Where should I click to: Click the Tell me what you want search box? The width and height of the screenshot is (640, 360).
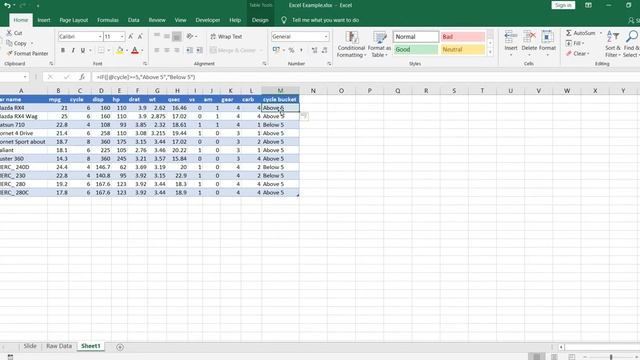tap(325, 20)
